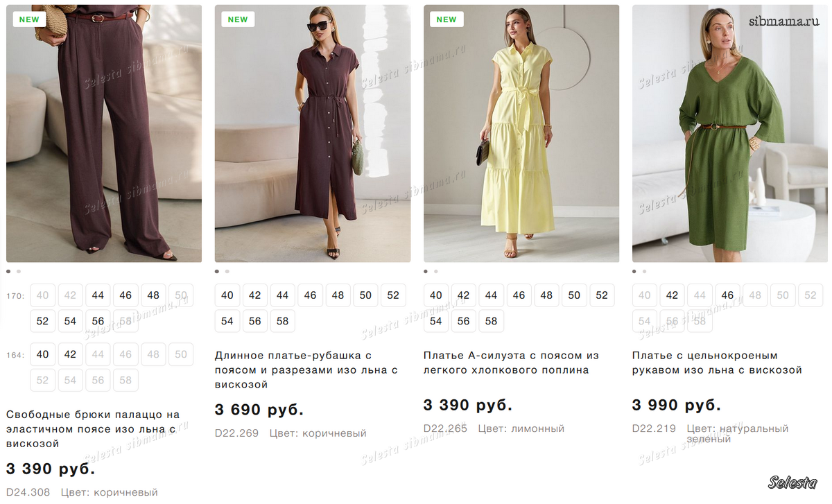The image size is (832, 504).
Task: Switch to second image dot under trousers
Action: 19,272
